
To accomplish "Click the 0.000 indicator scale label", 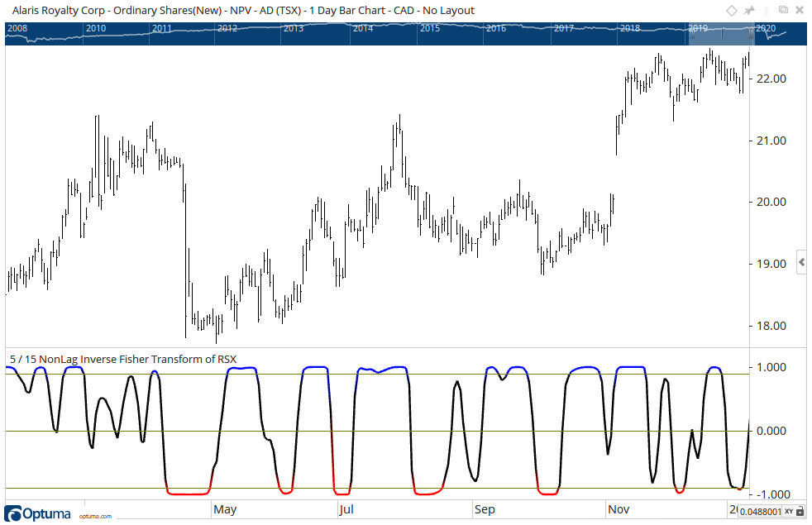I will 771,431.
